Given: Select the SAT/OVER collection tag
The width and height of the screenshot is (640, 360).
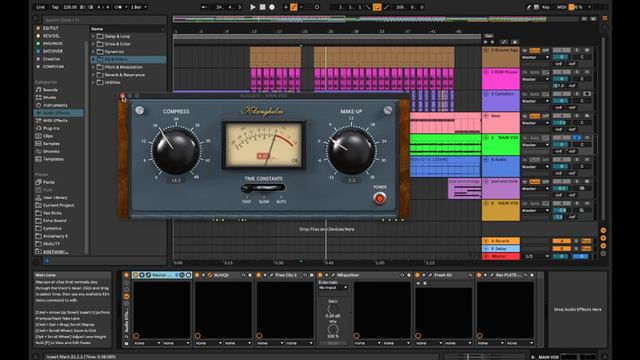Looking at the screenshot, I should coord(53,51).
